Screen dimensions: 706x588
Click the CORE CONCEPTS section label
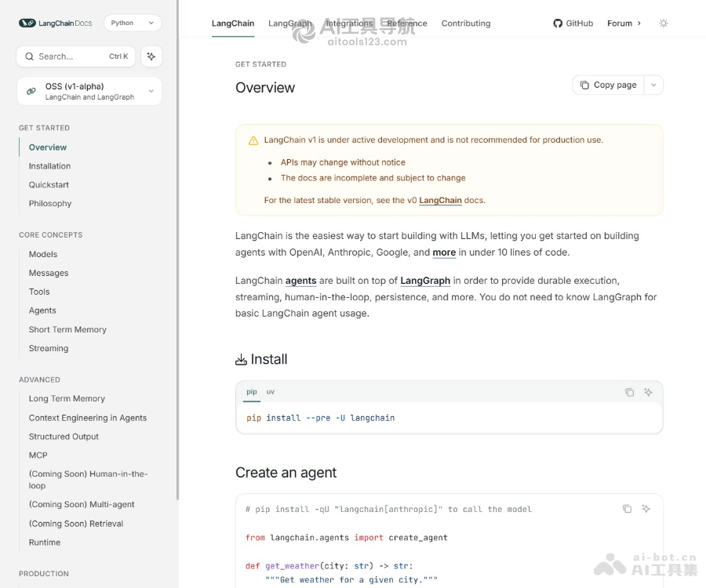[50, 235]
